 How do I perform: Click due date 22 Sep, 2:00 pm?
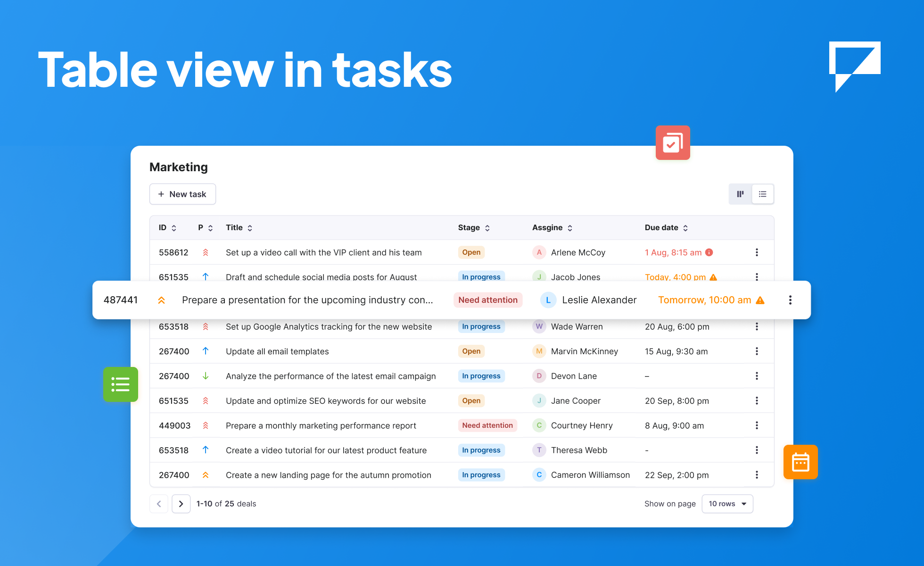[x=677, y=475]
